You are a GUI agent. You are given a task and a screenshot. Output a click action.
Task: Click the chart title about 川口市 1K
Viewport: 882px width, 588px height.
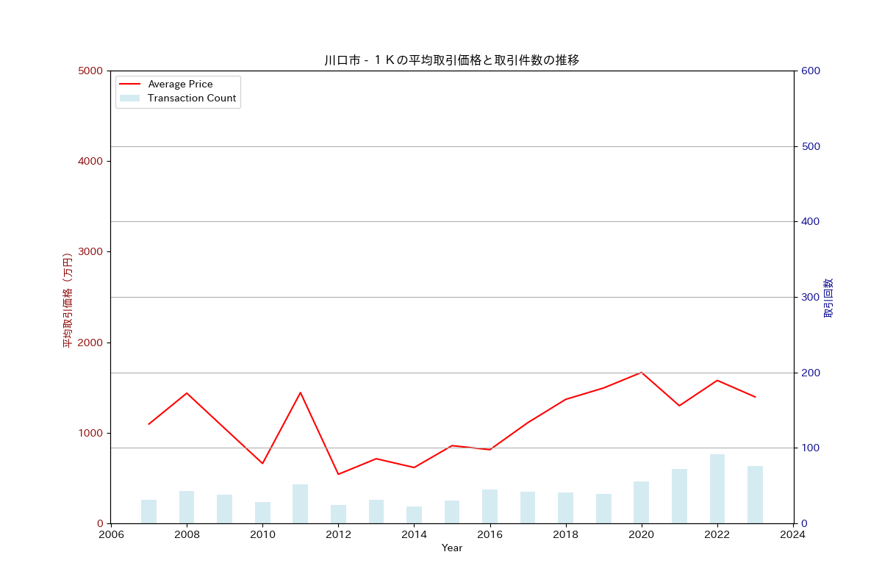(x=451, y=60)
